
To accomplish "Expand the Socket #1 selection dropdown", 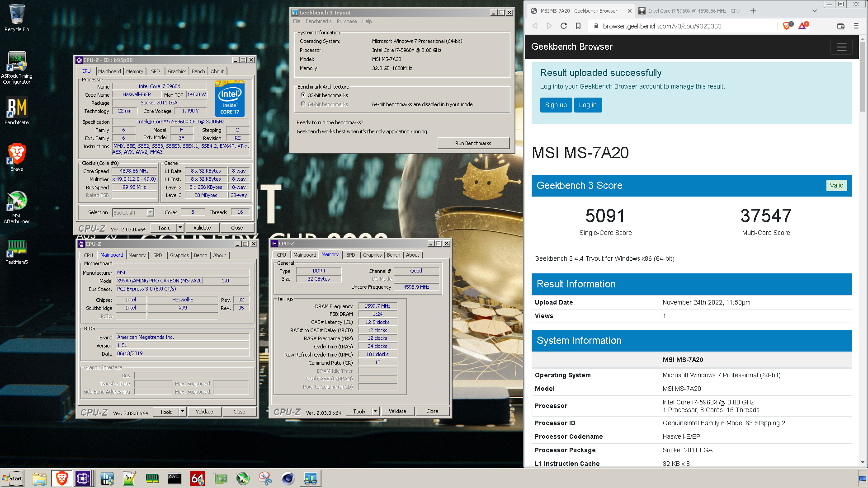I will [x=150, y=212].
